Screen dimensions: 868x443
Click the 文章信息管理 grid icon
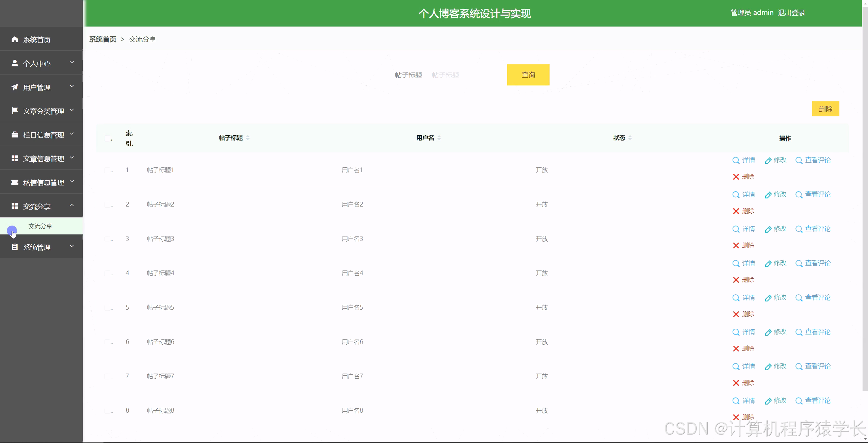click(15, 158)
